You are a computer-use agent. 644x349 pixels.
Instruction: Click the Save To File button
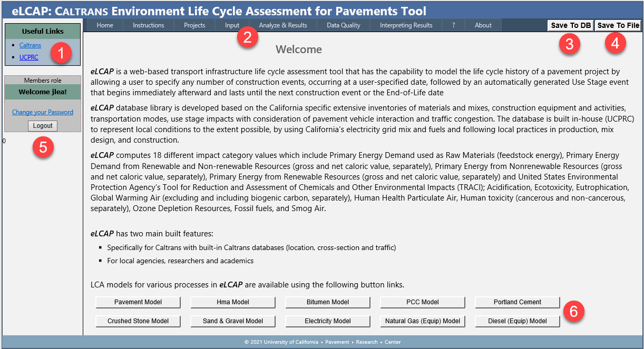click(618, 25)
